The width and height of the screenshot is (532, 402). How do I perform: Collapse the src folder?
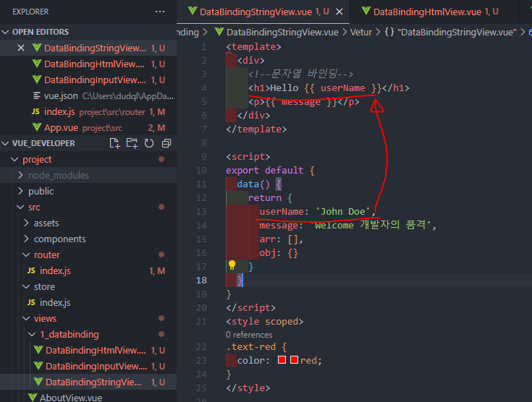tap(20, 207)
